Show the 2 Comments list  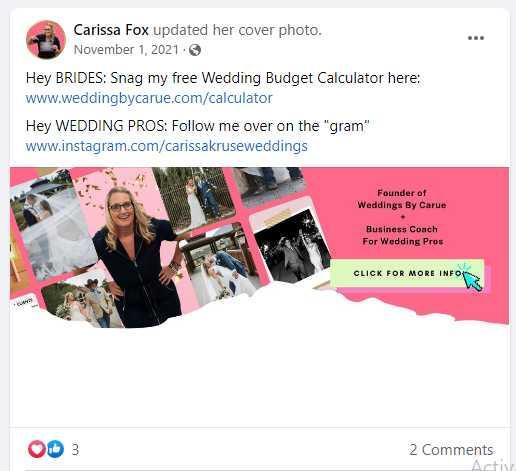pos(451,450)
